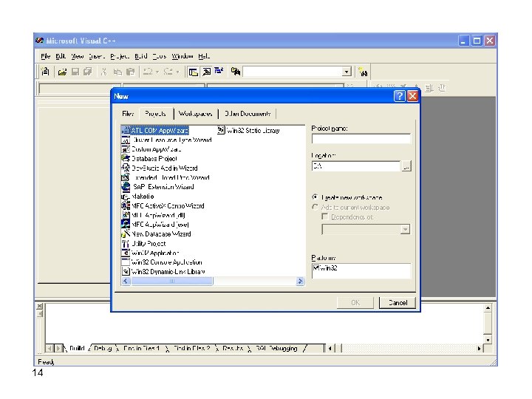
Task: Click the Redo toolbar icon
Action: [x=168, y=72]
